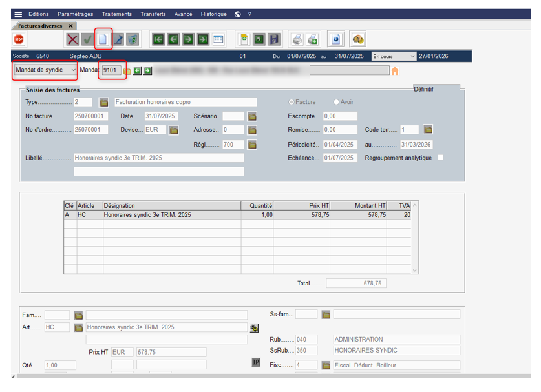
Task: Click the red STOP icon
Action: click(19, 39)
